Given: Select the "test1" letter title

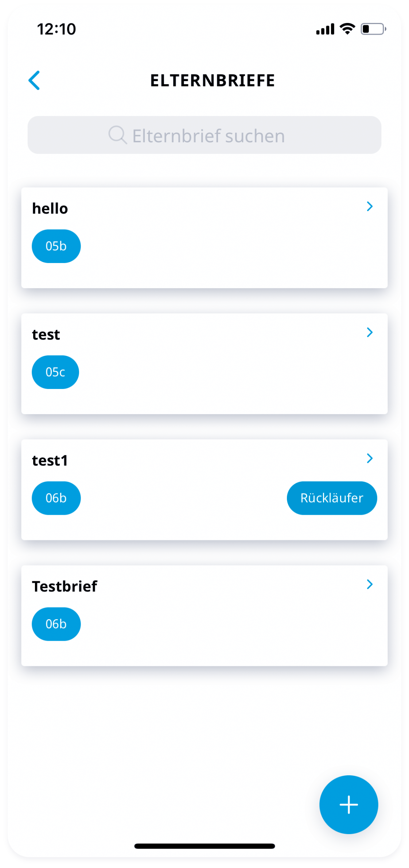Looking at the screenshot, I should (50, 461).
